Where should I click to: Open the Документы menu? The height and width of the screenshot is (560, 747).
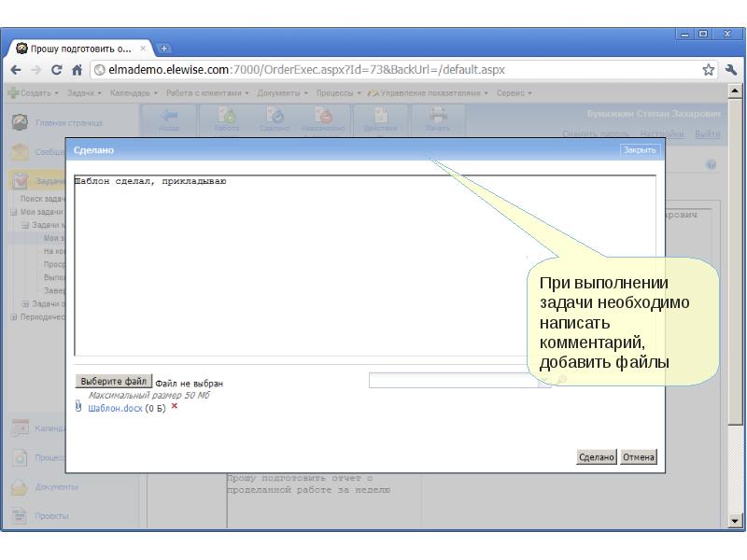click(x=282, y=93)
